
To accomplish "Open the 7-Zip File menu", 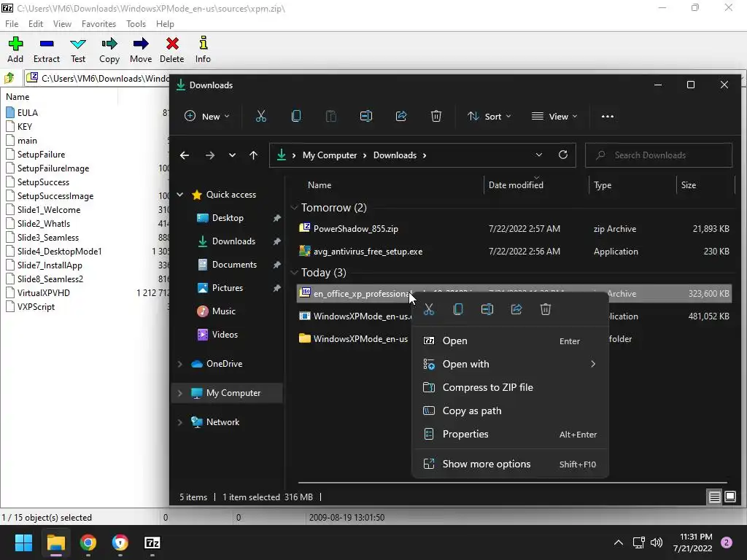I will tap(12, 24).
